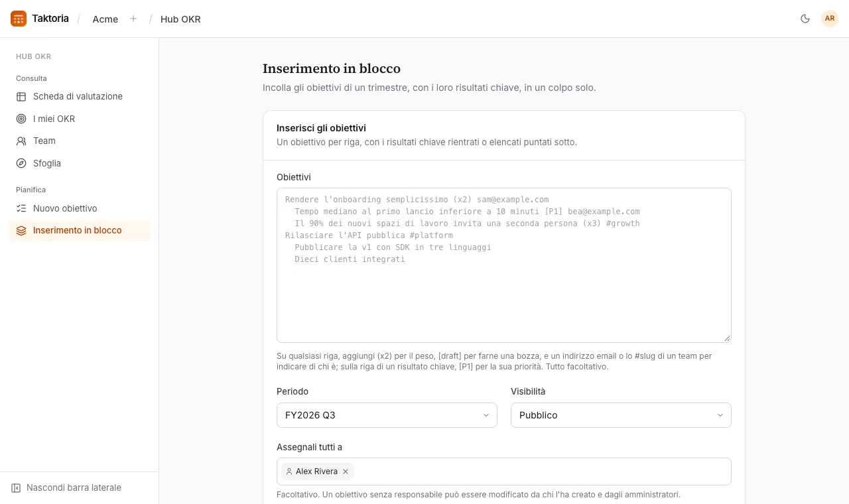The image size is (849, 504).
Task: Open the AR user avatar menu
Action: (830, 19)
